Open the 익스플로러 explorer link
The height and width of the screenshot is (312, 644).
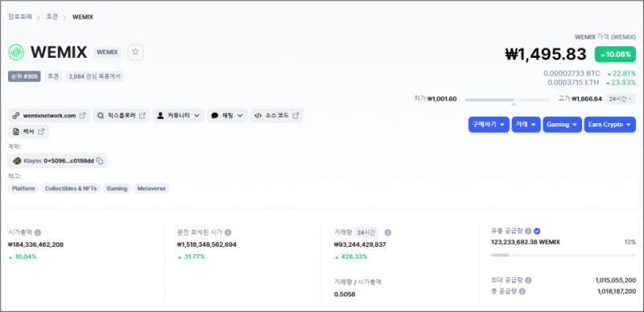[x=122, y=116]
